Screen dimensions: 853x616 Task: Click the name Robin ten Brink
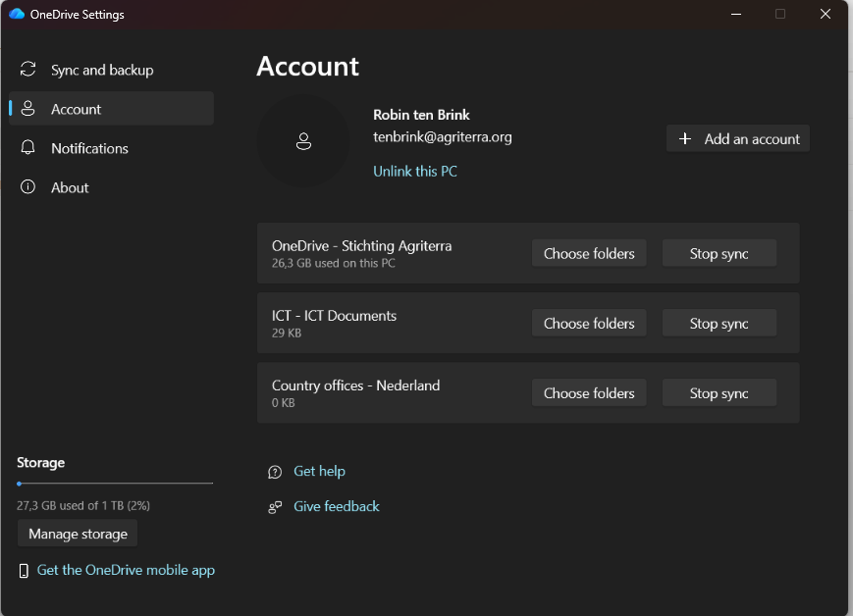coord(421,115)
